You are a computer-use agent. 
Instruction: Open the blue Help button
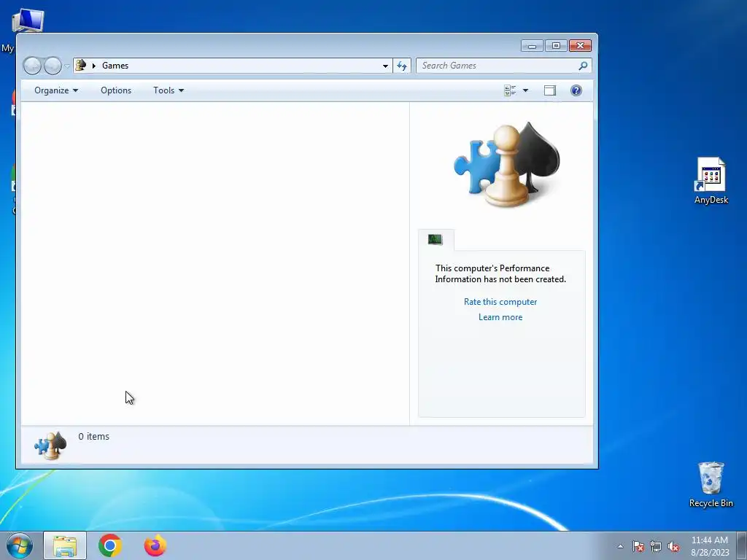(x=576, y=90)
